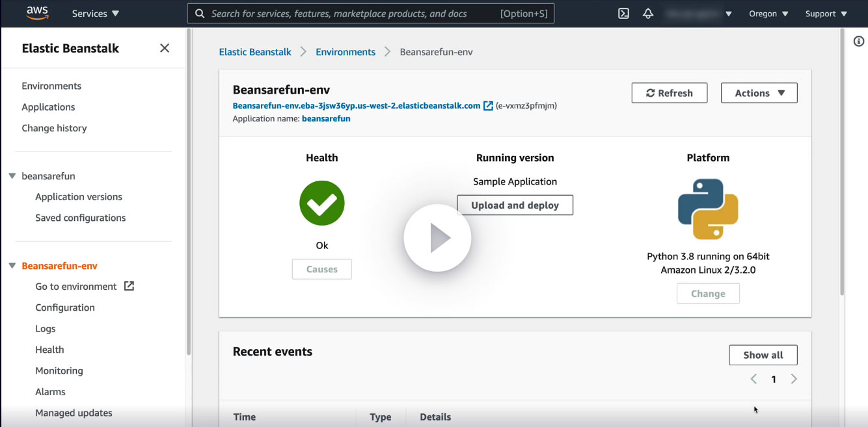The width and height of the screenshot is (868, 427).
Task: Open Saved configurations in sidebar
Action: (x=81, y=218)
